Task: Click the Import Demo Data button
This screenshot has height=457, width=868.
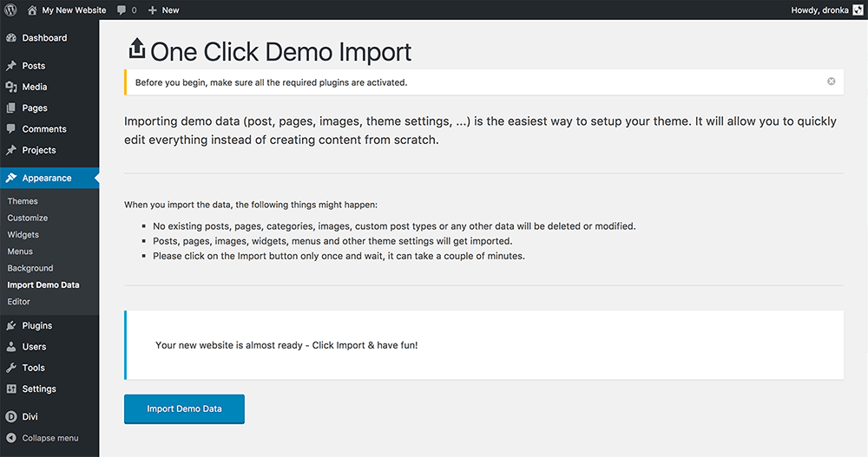Action: click(184, 408)
